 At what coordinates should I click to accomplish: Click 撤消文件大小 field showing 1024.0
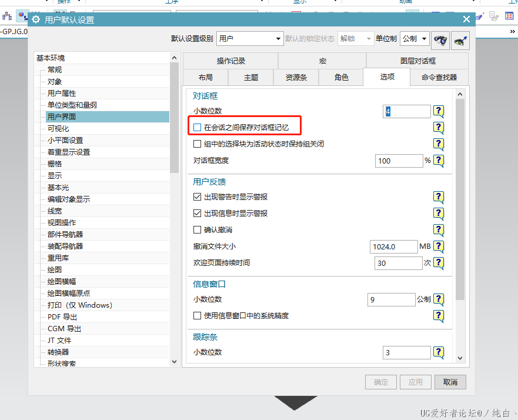[394, 246]
